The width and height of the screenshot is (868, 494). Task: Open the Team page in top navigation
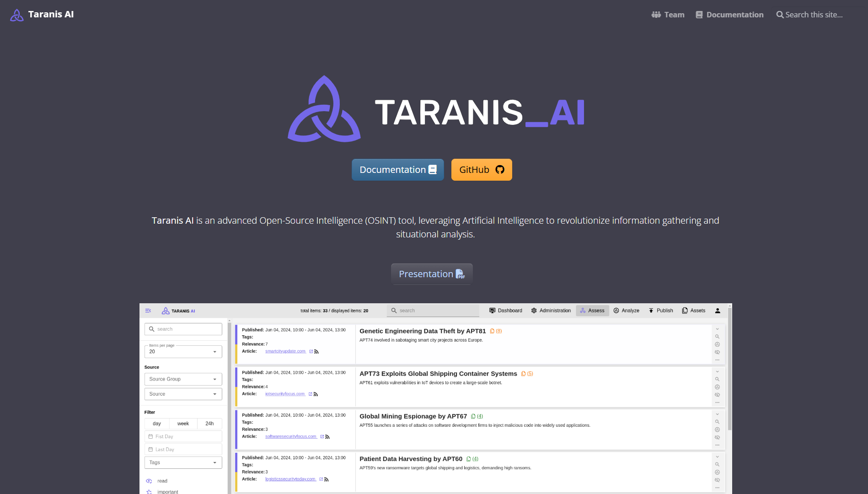tap(668, 15)
